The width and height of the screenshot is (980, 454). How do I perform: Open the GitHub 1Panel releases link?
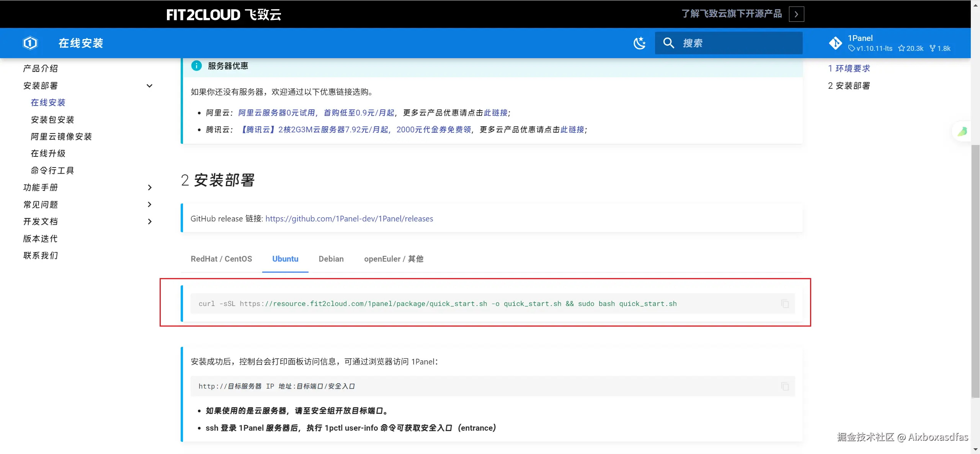point(349,219)
